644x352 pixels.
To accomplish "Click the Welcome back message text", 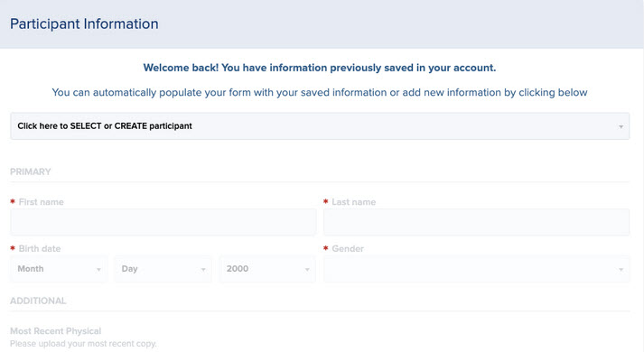I will click(320, 68).
